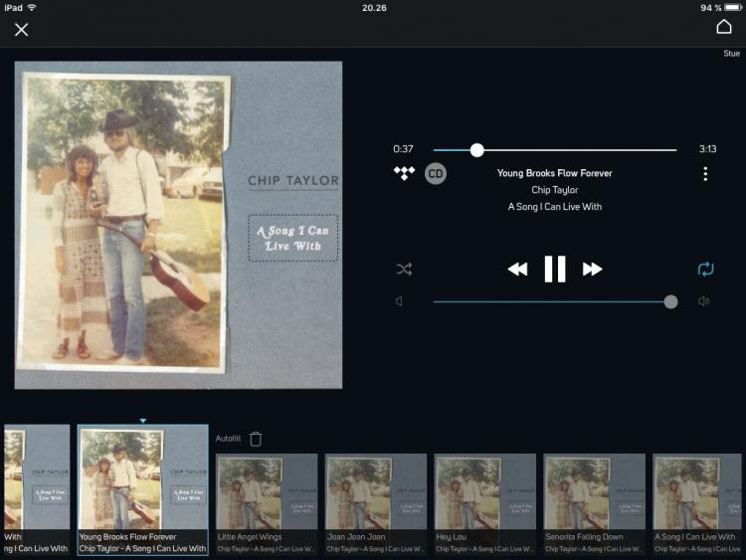Tap the song title Young Brooks Flow Forever
The image size is (746, 560).
click(555, 173)
